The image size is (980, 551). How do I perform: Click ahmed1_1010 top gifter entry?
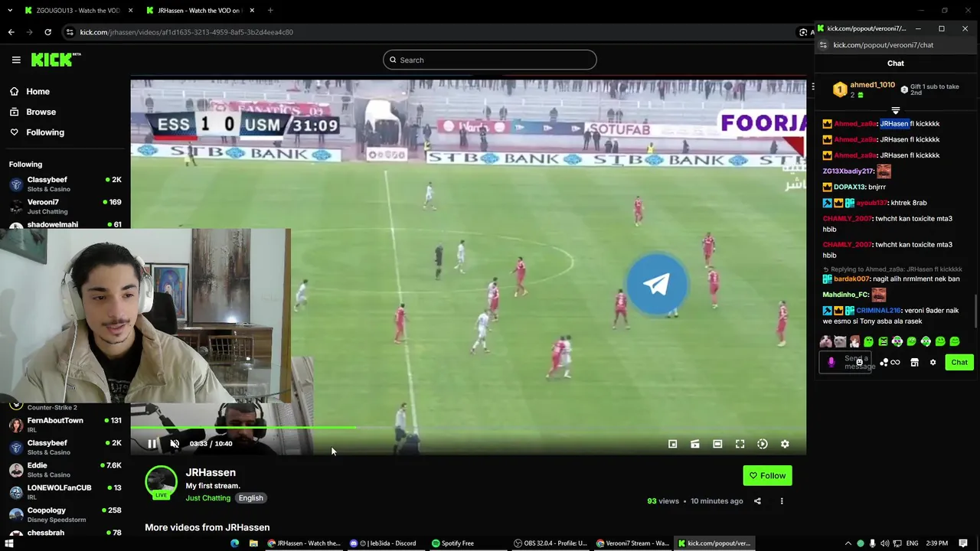coord(864,90)
